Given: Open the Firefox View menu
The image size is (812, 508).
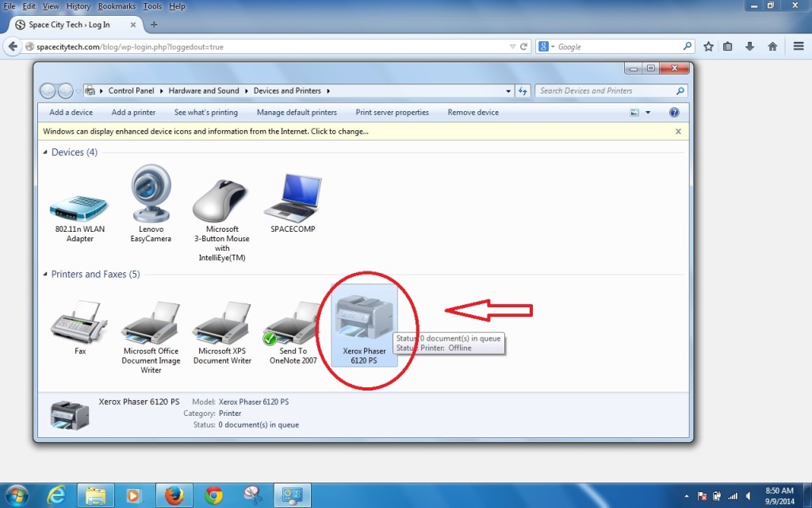Looking at the screenshot, I should click(x=50, y=6).
